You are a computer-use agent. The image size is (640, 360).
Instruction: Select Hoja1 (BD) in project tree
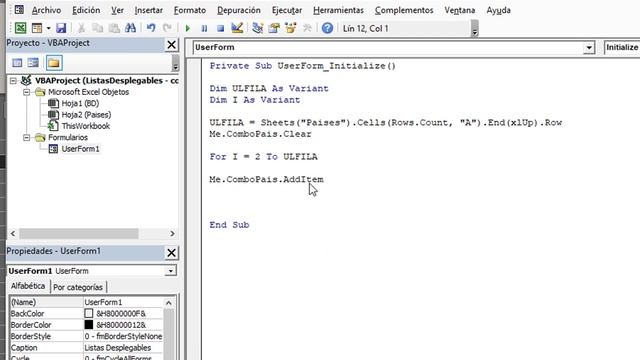point(80,104)
